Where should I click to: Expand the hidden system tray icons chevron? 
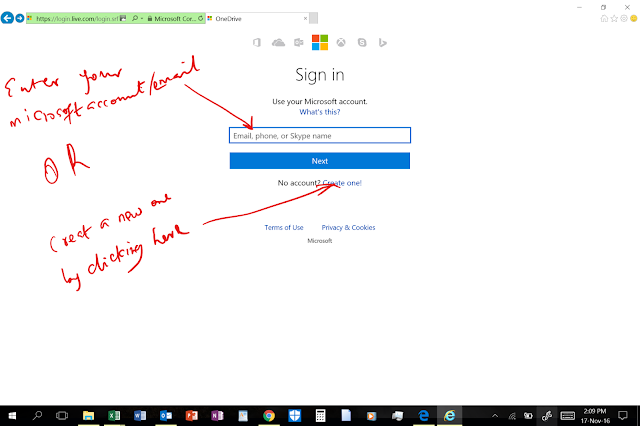pos(495,416)
